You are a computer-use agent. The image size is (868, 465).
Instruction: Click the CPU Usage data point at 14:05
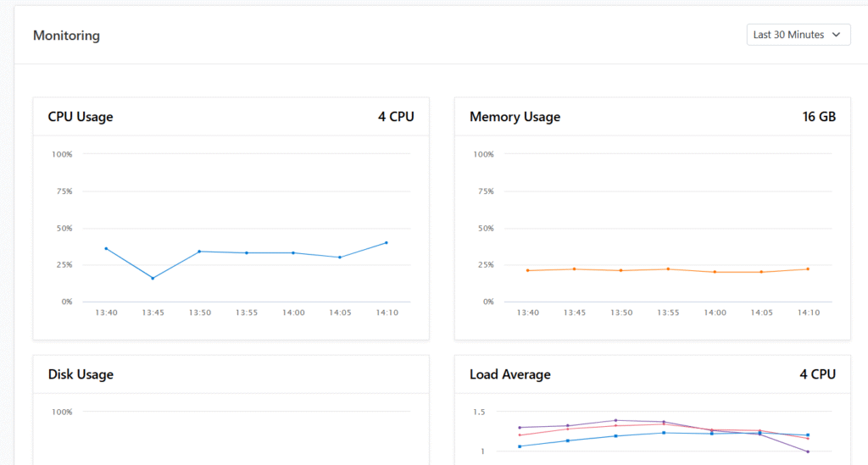tap(340, 257)
